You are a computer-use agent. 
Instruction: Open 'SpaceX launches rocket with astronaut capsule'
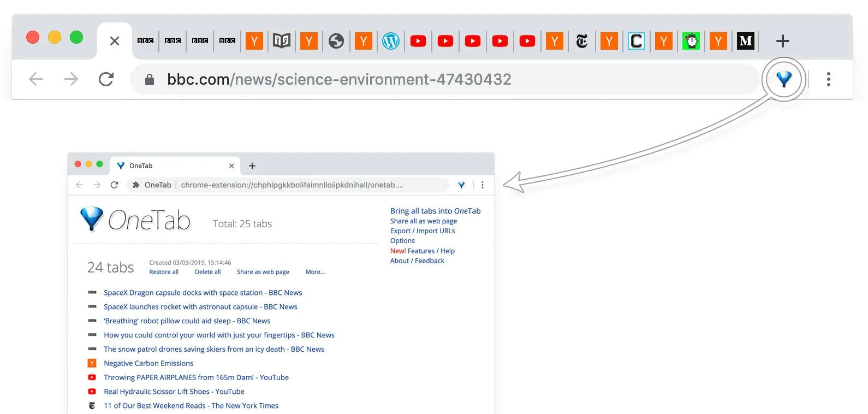tap(200, 307)
